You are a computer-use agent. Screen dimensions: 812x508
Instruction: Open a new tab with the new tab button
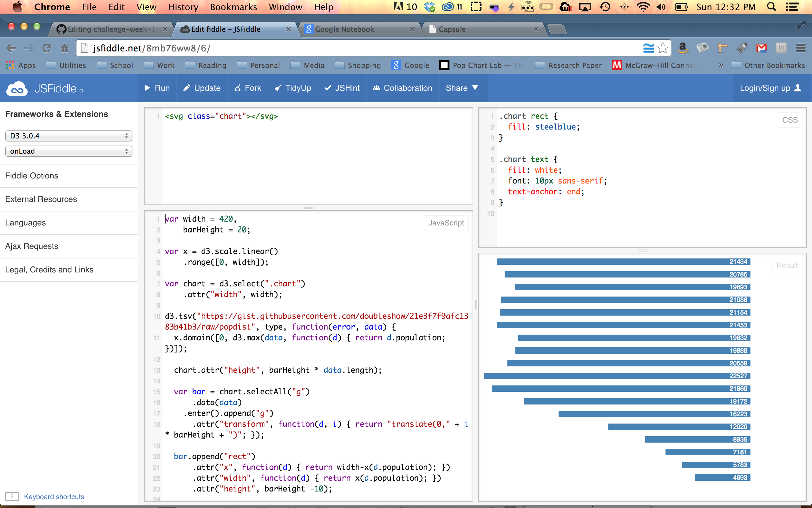(557, 30)
